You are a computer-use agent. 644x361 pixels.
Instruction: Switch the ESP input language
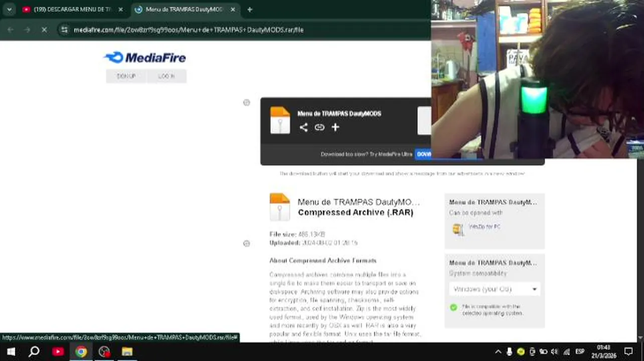click(580, 352)
